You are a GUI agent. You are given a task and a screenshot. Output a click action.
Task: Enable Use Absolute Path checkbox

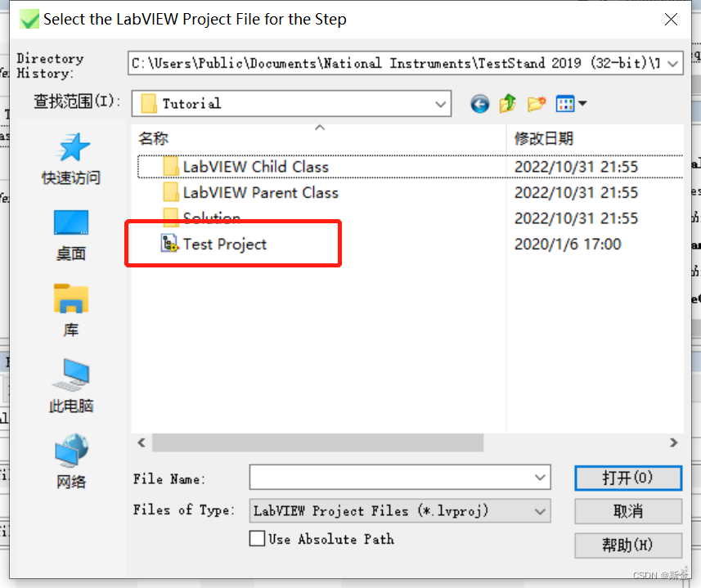pyautogui.click(x=257, y=538)
